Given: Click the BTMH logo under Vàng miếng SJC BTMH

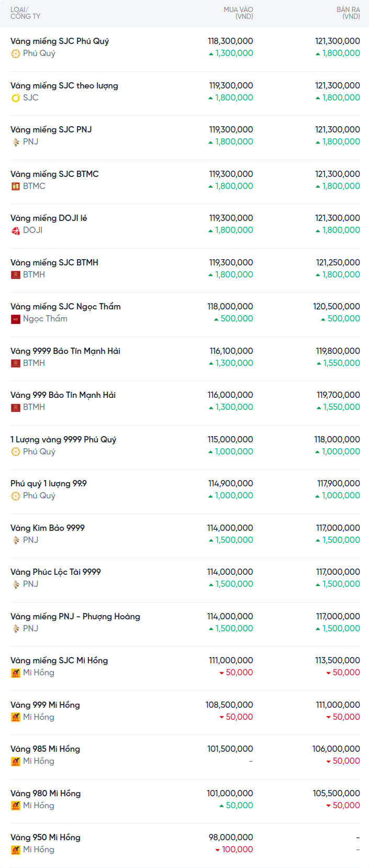Looking at the screenshot, I should (x=16, y=275).
